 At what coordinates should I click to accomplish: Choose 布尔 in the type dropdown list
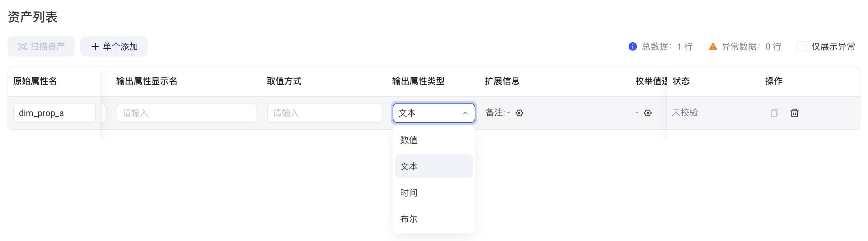pyautogui.click(x=434, y=219)
